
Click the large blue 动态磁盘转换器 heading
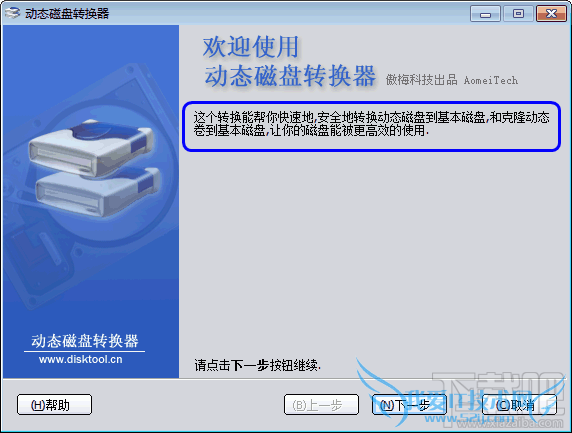tap(290, 76)
